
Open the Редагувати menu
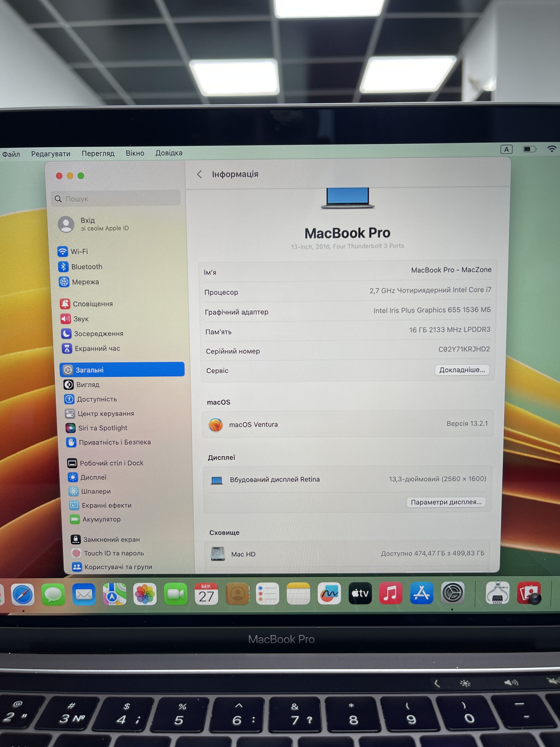[x=51, y=154]
